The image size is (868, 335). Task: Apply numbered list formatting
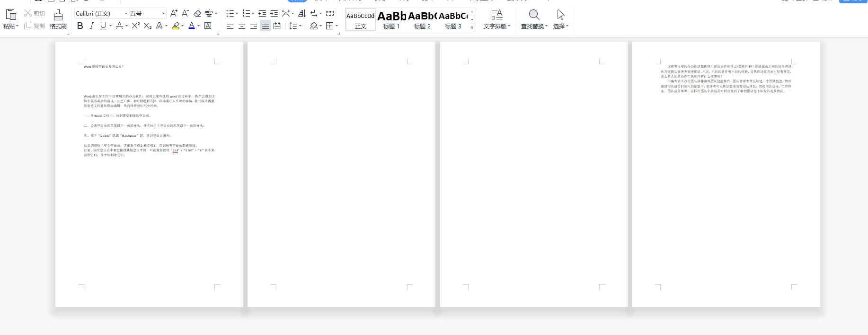pos(246,13)
